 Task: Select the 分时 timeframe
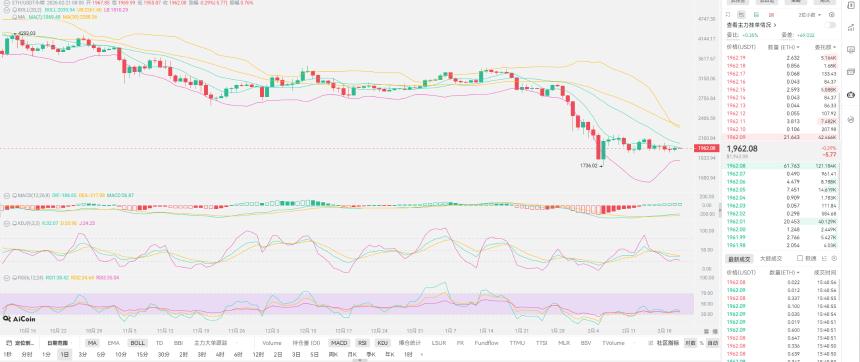point(27,354)
